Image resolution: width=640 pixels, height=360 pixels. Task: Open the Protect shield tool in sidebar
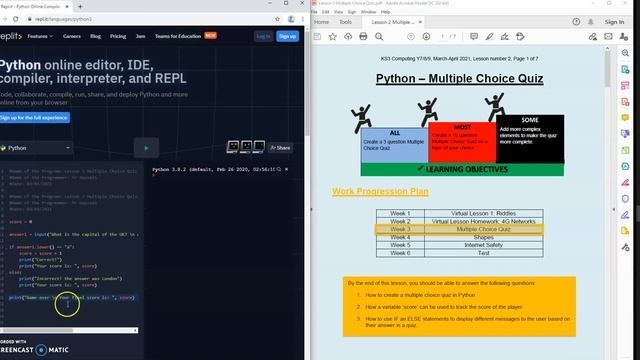(625, 199)
